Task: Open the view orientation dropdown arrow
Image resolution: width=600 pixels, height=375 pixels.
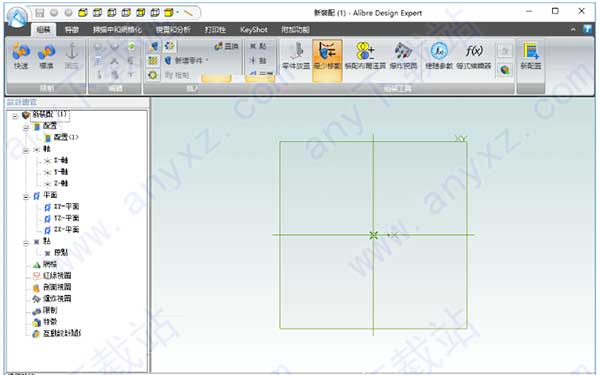Action: click(178, 13)
